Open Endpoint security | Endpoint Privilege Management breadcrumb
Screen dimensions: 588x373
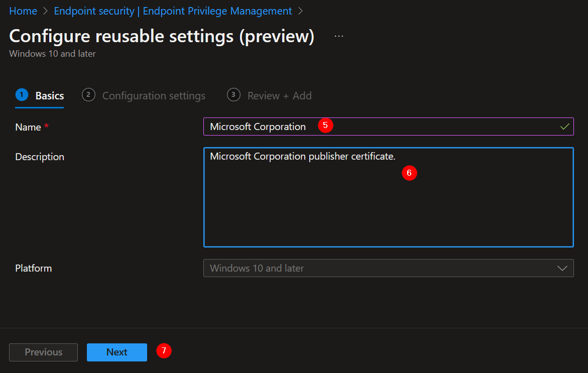tap(173, 11)
